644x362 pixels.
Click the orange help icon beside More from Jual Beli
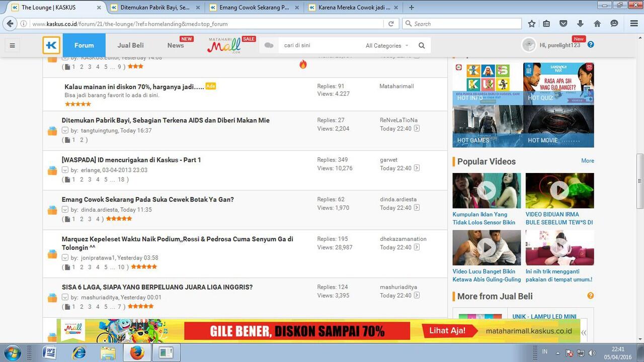pos(590,296)
